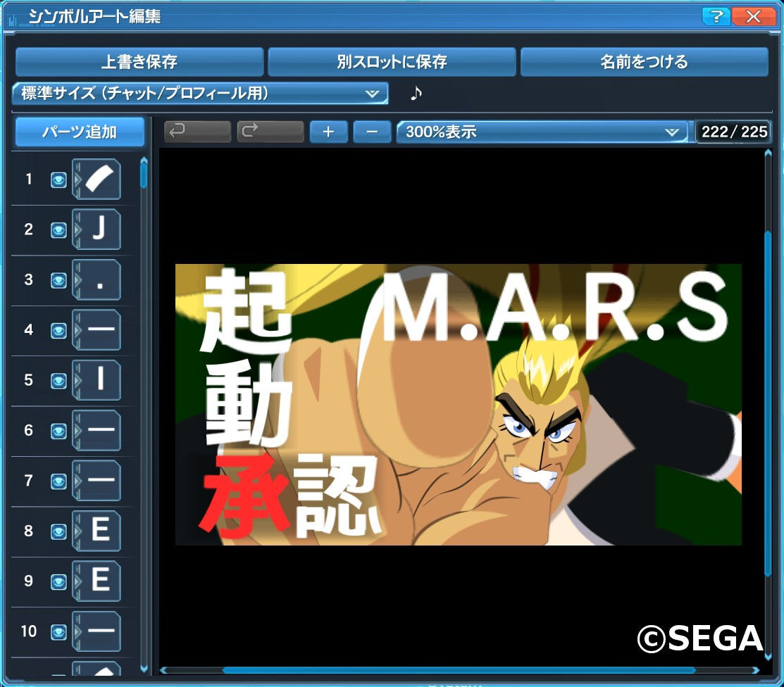Click the layer list vertical scrollbar
The image size is (784, 687).
pyautogui.click(x=144, y=175)
